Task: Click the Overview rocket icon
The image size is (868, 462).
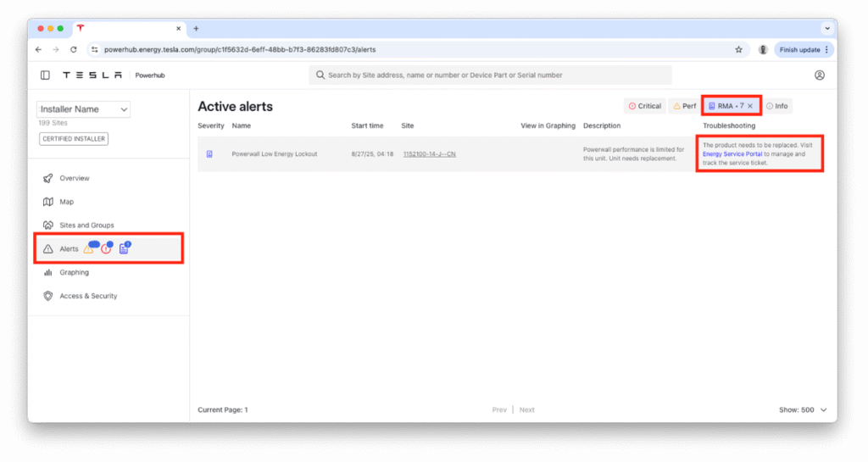Action: 48,178
